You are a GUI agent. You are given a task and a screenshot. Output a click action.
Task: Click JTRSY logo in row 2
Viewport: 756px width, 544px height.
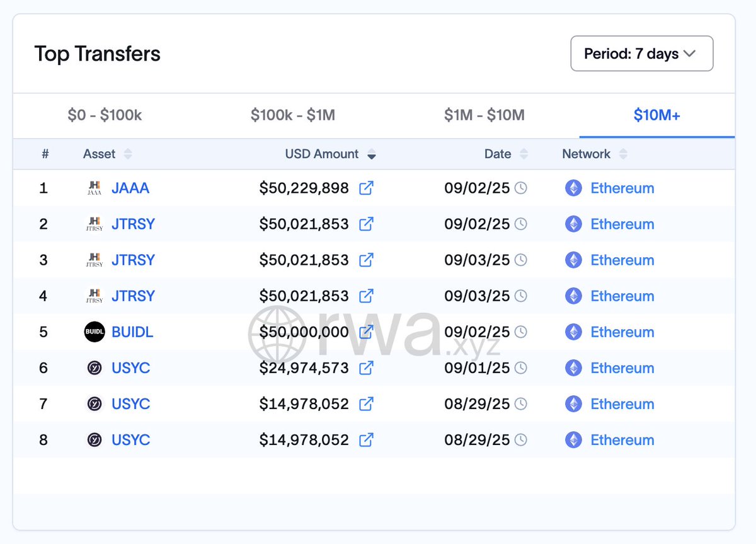click(94, 224)
